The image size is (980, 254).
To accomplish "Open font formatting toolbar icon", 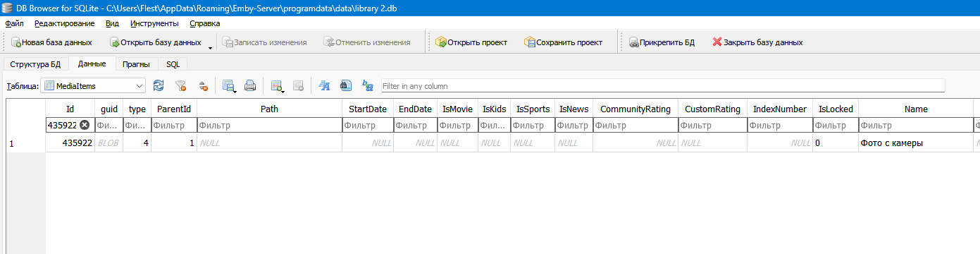I will [324, 86].
